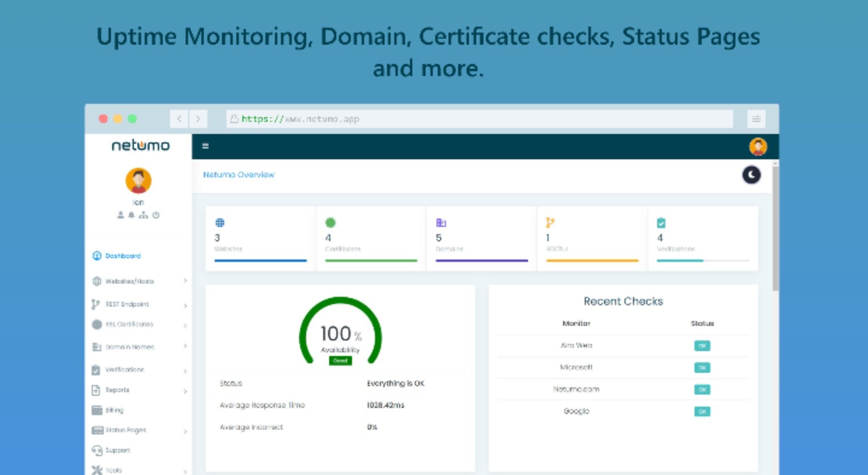
Task: Expand the Websites/Hosts sidebar submenu arrow
Action: click(185, 281)
